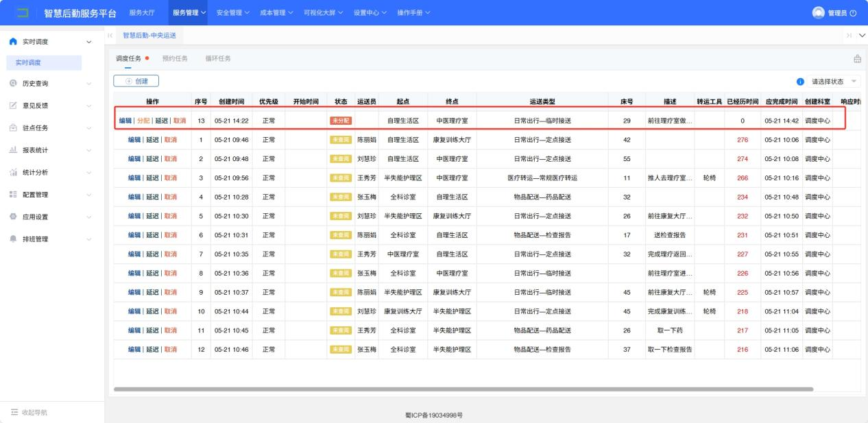This screenshot has height=423, width=868.
Task: Open the 操作手册 top menu
Action: (413, 13)
